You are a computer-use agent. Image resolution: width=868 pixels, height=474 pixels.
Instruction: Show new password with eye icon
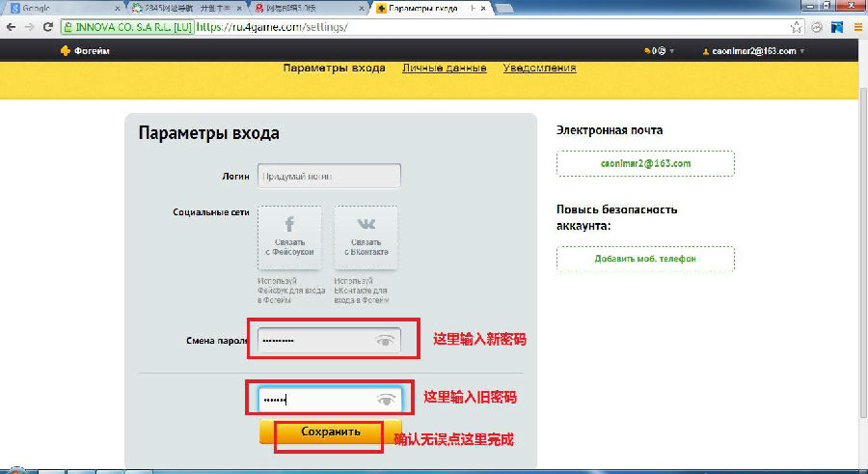click(x=386, y=340)
